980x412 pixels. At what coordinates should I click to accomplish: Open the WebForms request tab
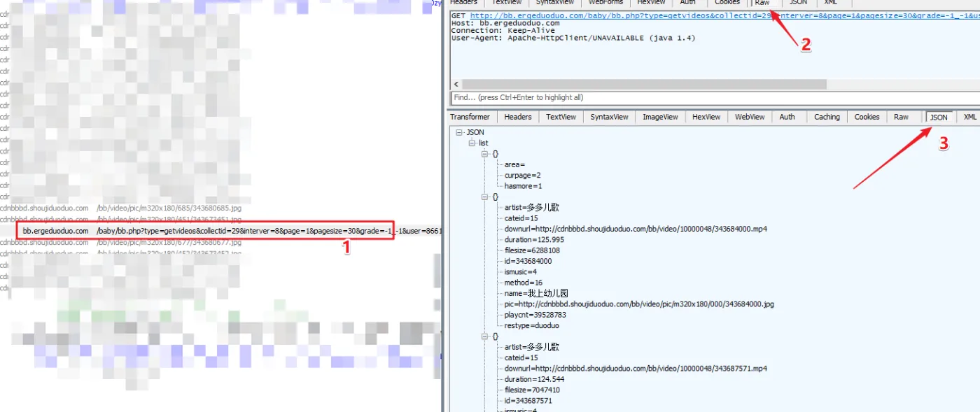click(x=605, y=3)
